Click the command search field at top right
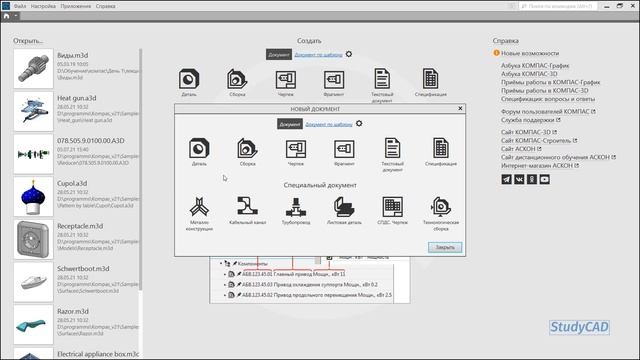Viewport: 640px width, 360px height. (558, 6)
